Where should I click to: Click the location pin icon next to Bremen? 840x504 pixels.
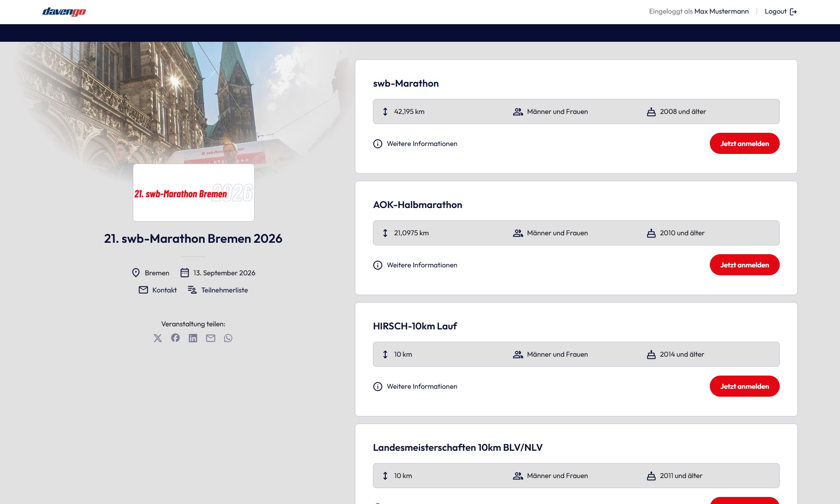(136, 273)
